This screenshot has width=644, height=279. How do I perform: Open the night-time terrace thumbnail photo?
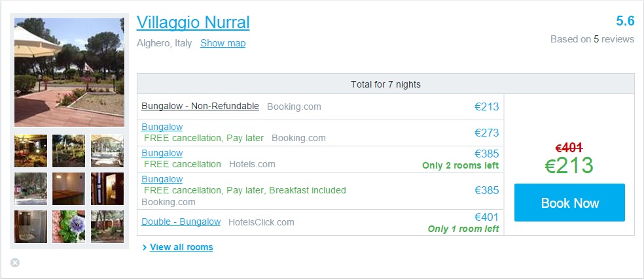31,151
